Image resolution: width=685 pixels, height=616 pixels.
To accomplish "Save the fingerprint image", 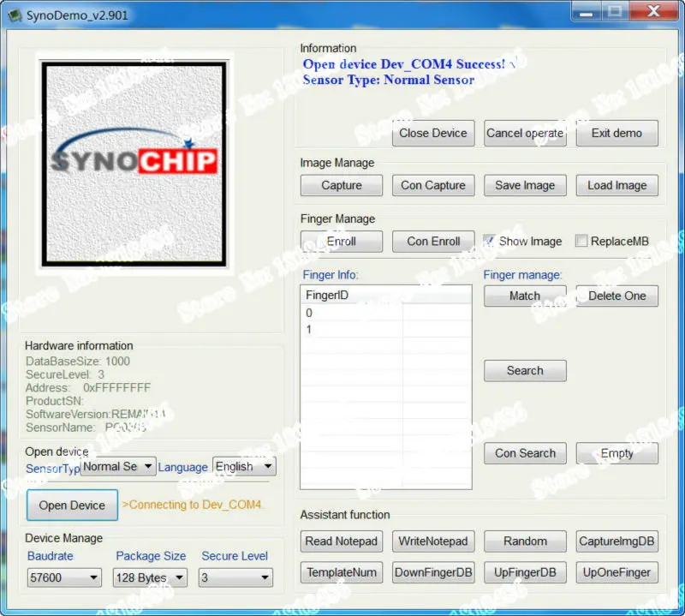I will [x=525, y=185].
